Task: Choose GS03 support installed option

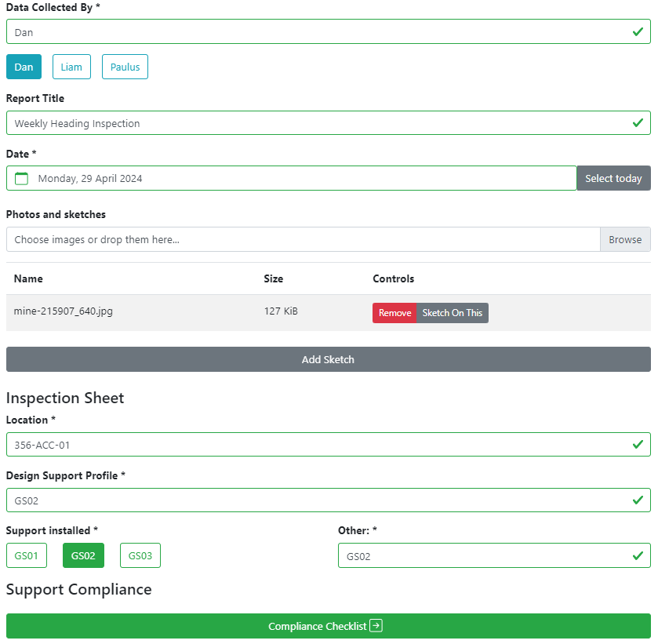Action: click(140, 555)
